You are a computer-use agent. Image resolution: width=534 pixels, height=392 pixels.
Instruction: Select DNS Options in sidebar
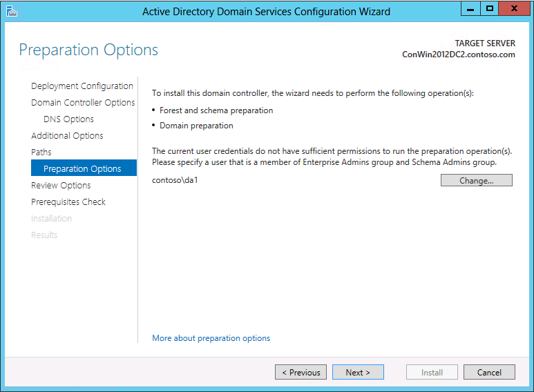pos(68,119)
